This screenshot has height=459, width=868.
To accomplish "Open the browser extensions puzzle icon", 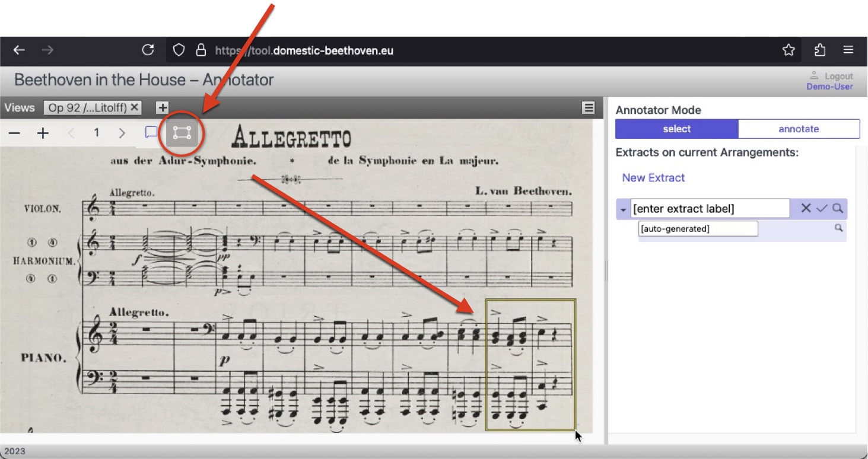I will [x=820, y=50].
